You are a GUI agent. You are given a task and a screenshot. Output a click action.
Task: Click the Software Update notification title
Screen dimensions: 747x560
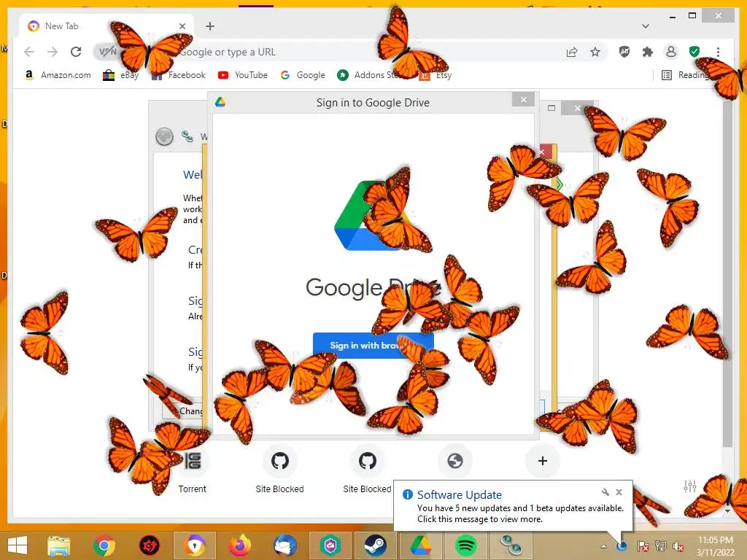click(460, 495)
